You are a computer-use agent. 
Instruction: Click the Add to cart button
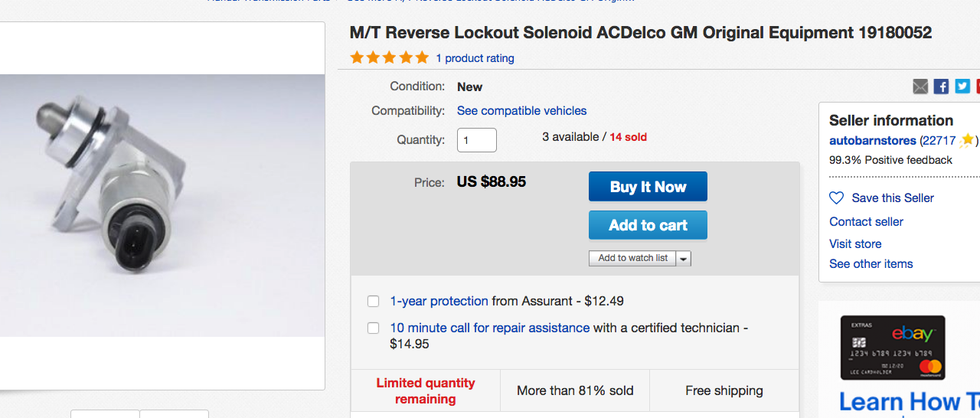tap(648, 225)
